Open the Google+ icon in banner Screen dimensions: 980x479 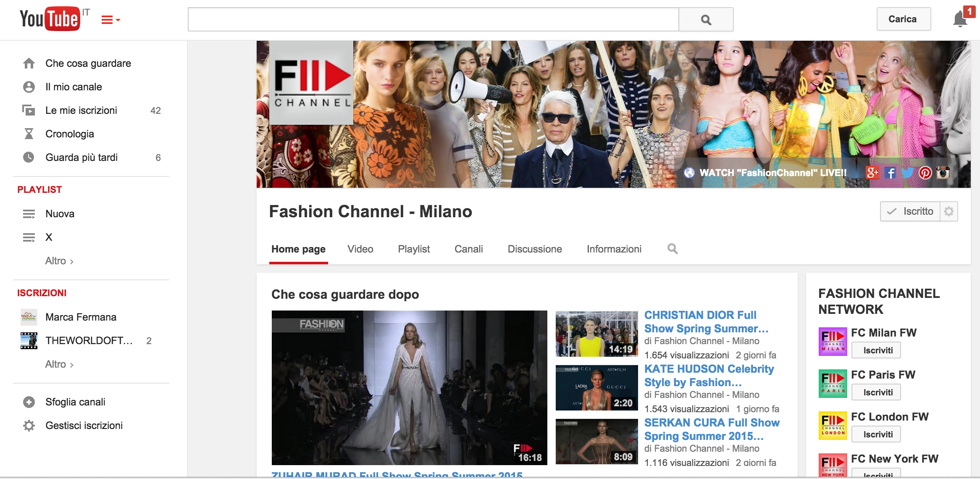(872, 173)
